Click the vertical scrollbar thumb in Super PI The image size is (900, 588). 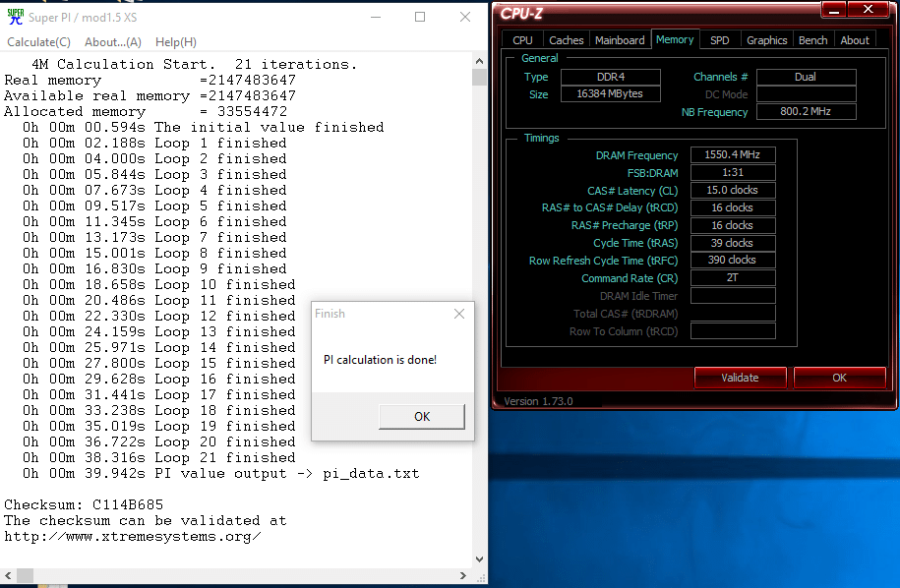coord(480,77)
